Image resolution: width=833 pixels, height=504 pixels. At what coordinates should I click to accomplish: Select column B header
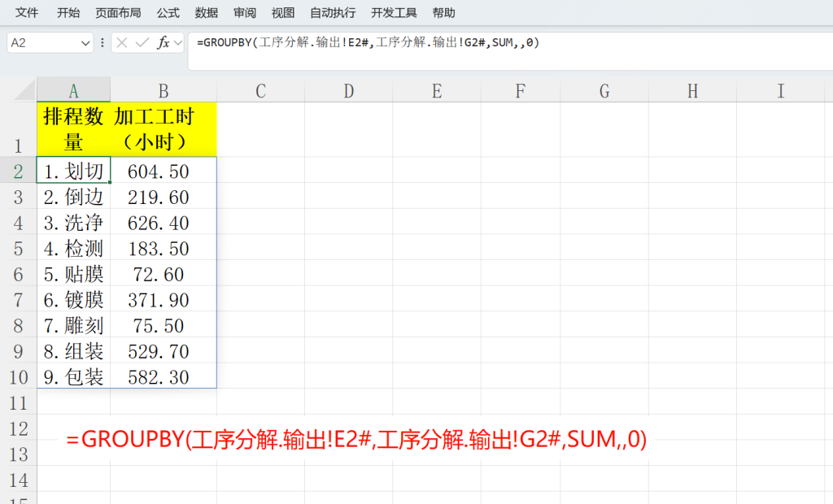click(164, 91)
